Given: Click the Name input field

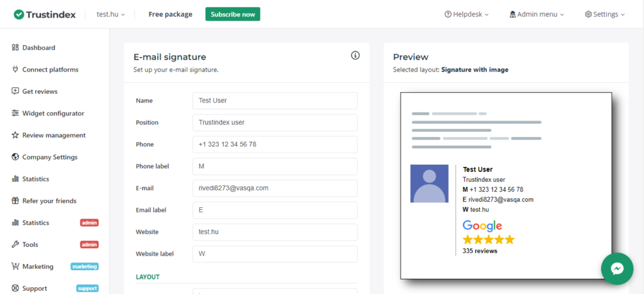Looking at the screenshot, I should (x=275, y=101).
